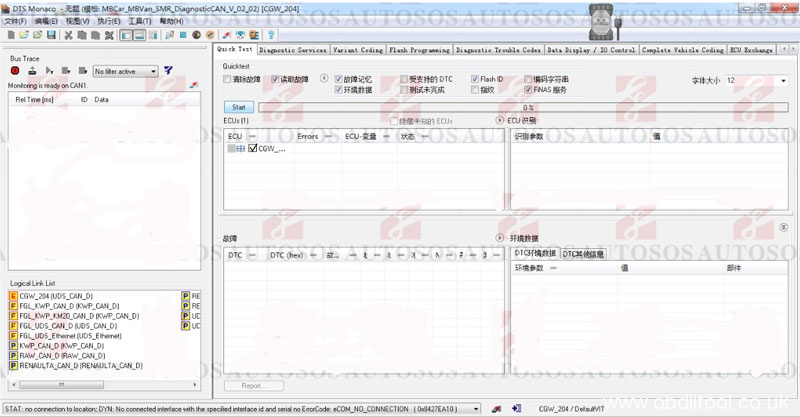Click the eraser icon in main toolbar
The height and width of the screenshot is (417, 800).
pyautogui.click(x=227, y=35)
